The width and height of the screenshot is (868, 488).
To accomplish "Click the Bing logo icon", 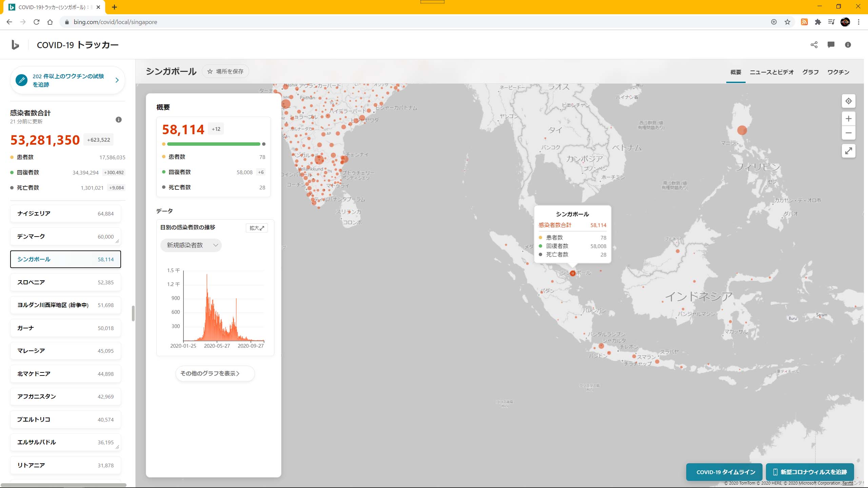I will click(15, 45).
